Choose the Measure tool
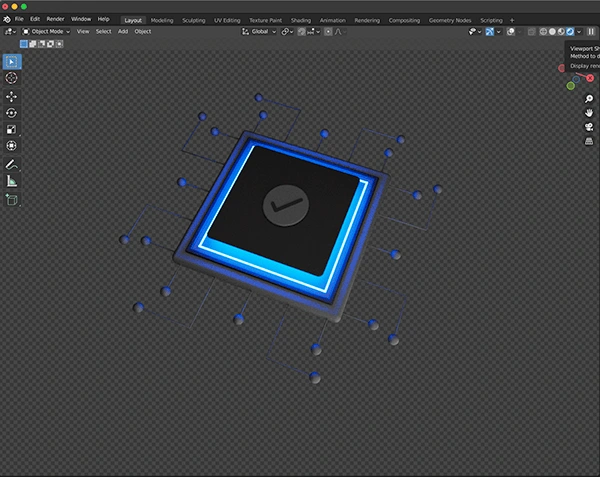600x477 pixels. [x=11, y=181]
